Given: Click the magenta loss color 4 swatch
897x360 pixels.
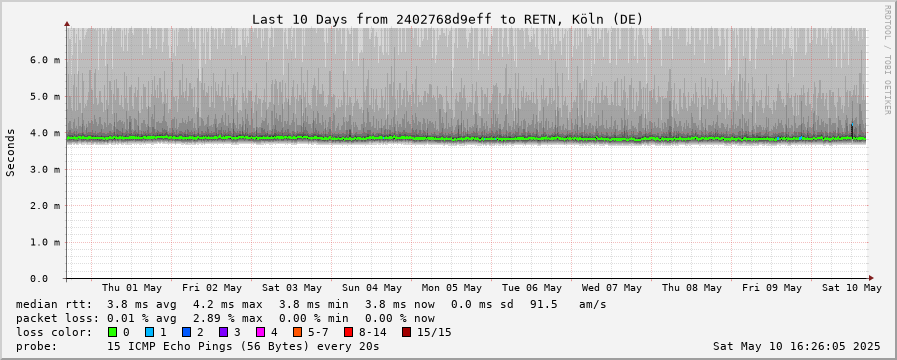Looking at the screenshot, I should pyautogui.click(x=260, y=332).
